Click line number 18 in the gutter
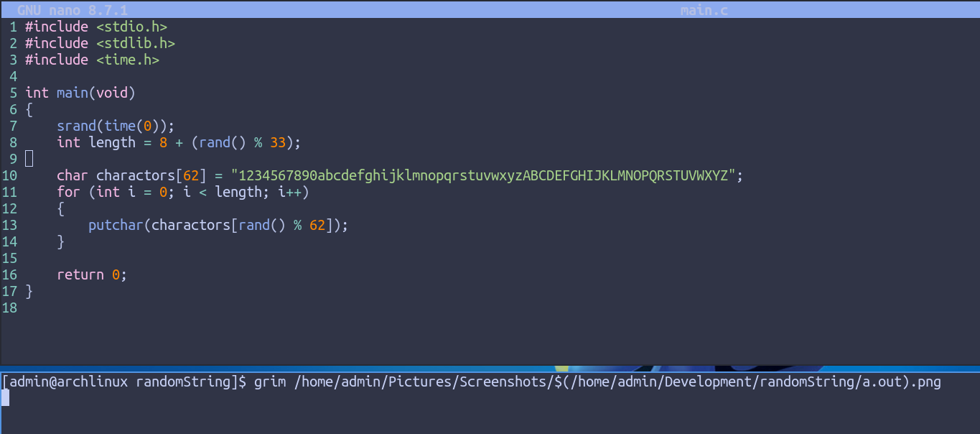 point(9,308)
